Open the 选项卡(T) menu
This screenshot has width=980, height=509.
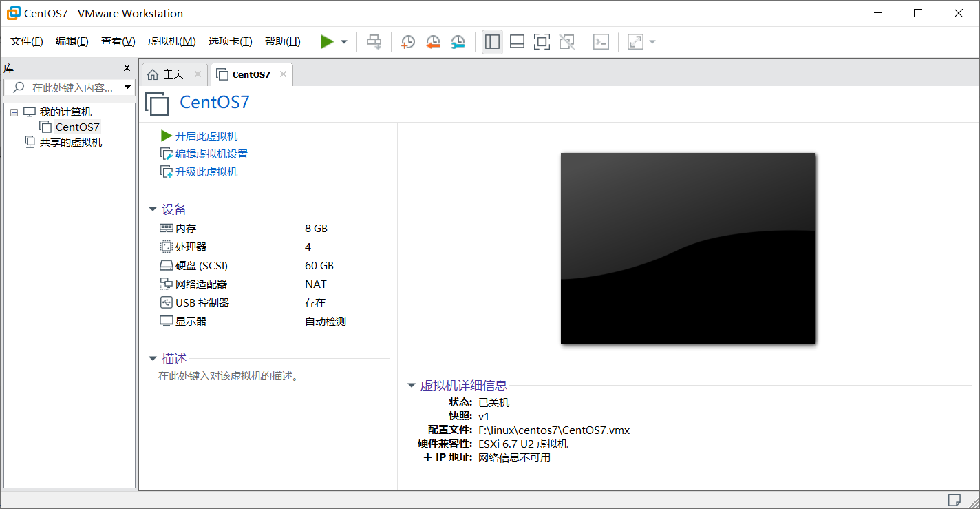coord(230,41)
